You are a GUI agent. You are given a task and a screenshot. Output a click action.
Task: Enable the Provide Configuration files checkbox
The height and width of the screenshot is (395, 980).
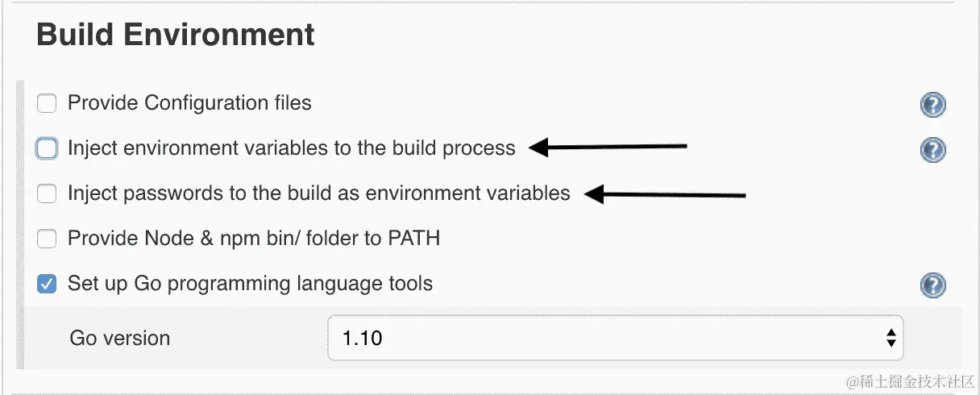pos(48,103)
